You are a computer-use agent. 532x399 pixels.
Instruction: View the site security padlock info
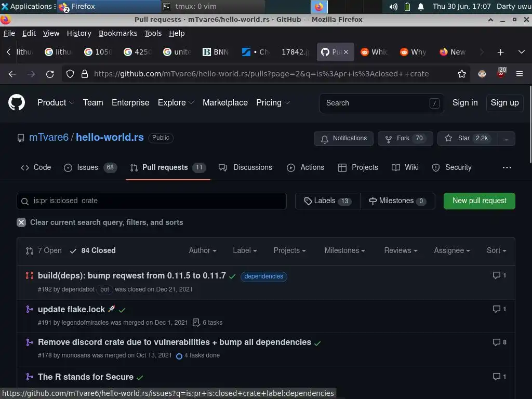coord(85,74)
